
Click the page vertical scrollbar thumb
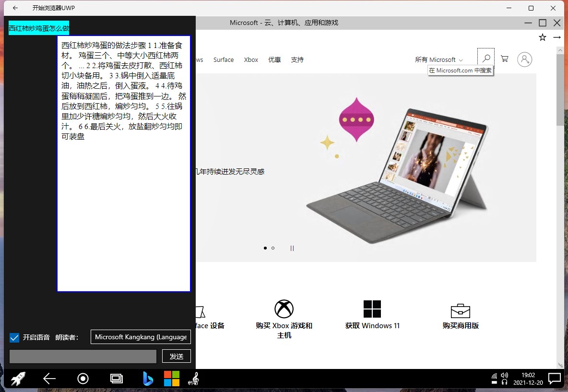560,90
